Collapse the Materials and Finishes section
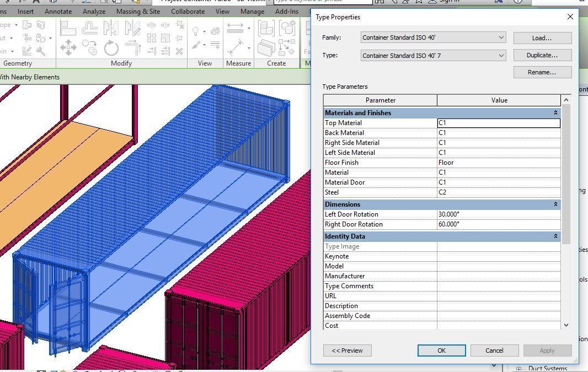This screenshot has width=588, height=372. [555, 113]
